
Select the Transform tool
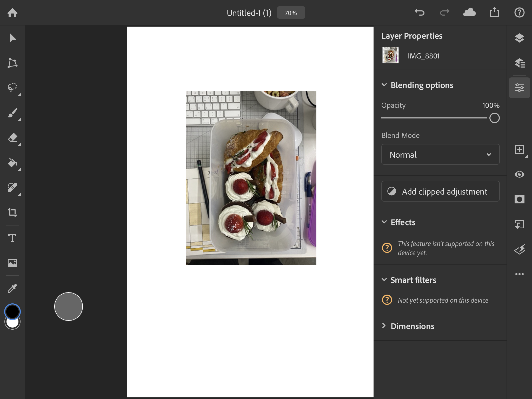click(12, 63)
